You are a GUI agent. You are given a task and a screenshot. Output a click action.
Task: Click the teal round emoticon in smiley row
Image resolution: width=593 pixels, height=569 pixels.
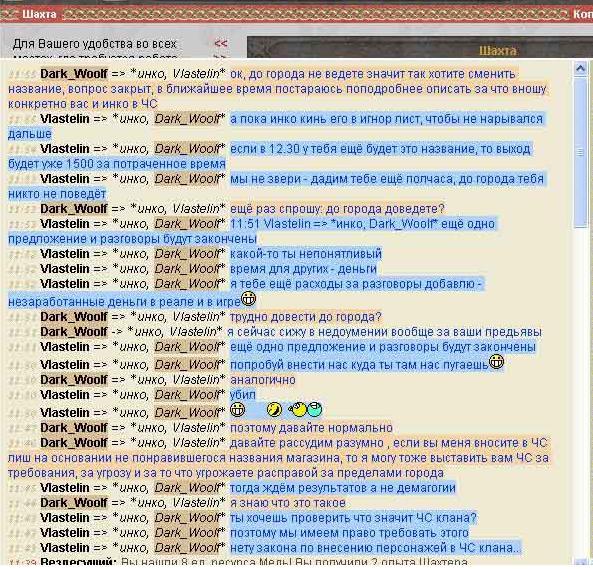[314, 409]
